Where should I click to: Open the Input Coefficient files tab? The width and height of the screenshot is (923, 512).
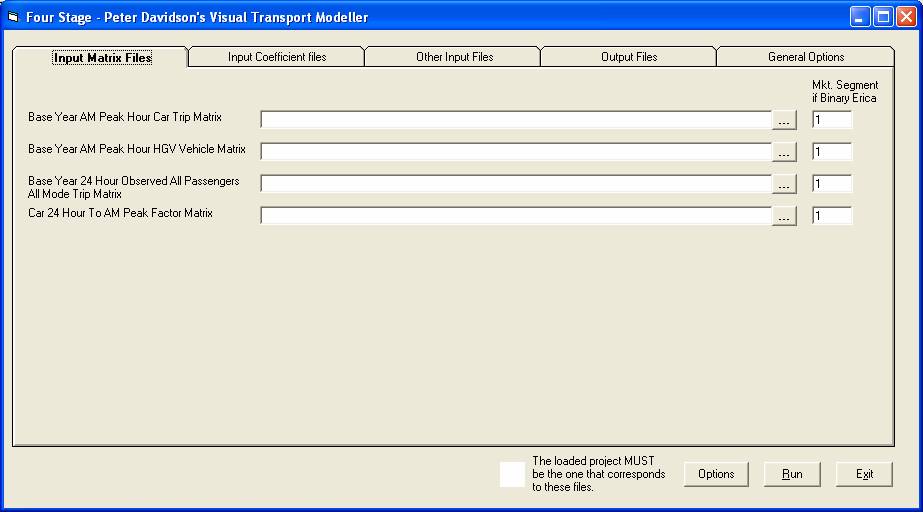click(x=277, y=57)
